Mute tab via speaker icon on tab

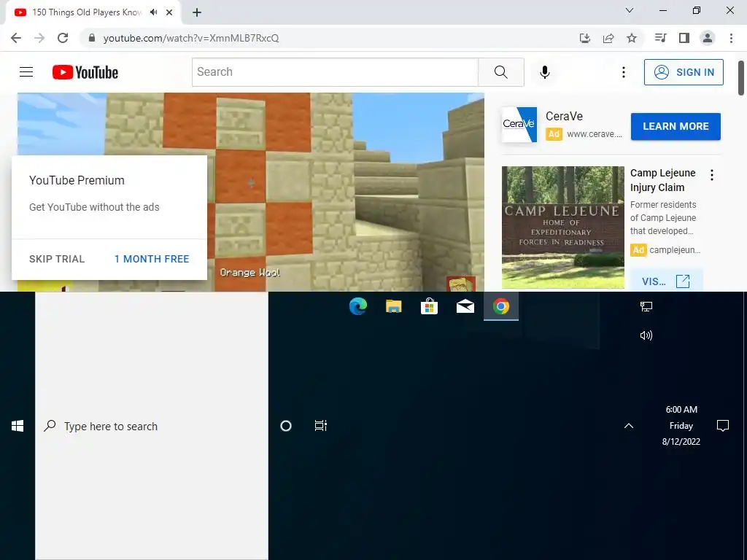click(153, 12)
